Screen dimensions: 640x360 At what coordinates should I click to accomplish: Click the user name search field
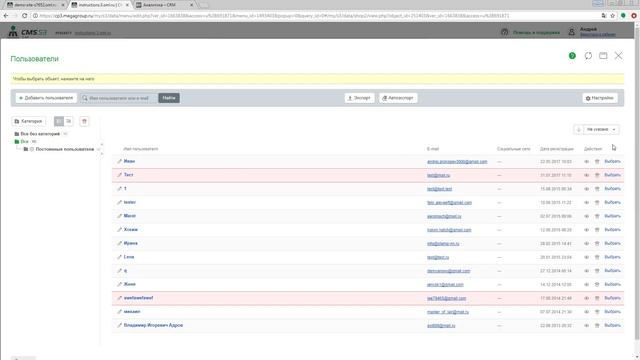[119, 98]
